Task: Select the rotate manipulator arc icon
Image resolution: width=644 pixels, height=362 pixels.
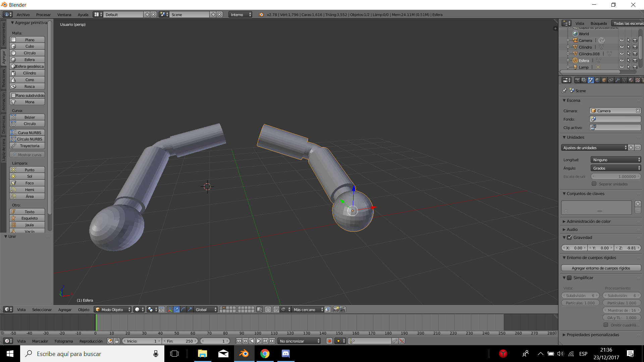Action: pos(183,309)
